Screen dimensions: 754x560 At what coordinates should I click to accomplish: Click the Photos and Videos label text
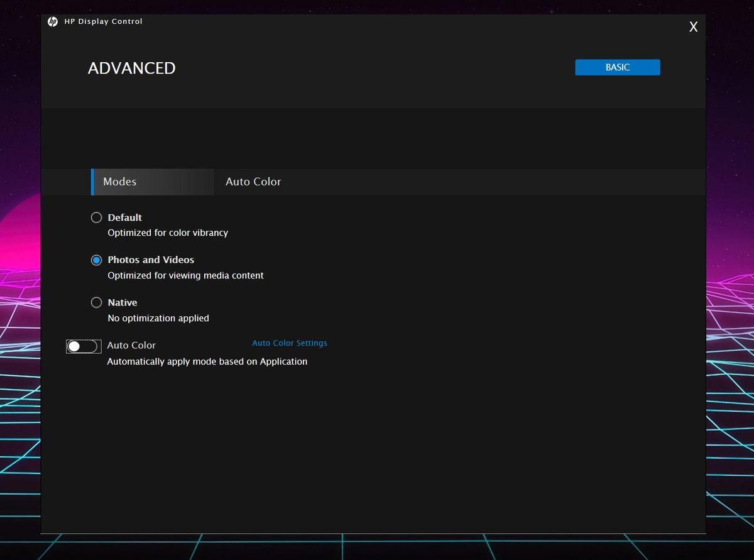[x=151, y=260]
